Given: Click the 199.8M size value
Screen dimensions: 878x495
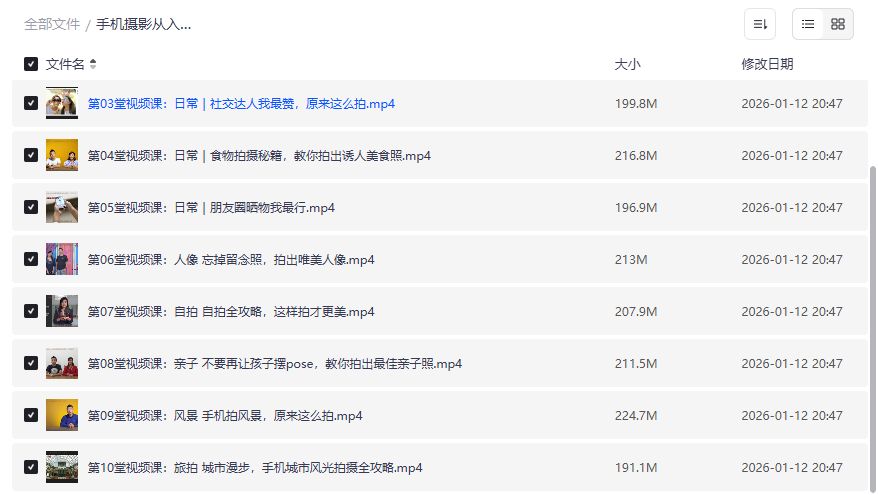Looking at the screenshot, I should click(636, 104).
